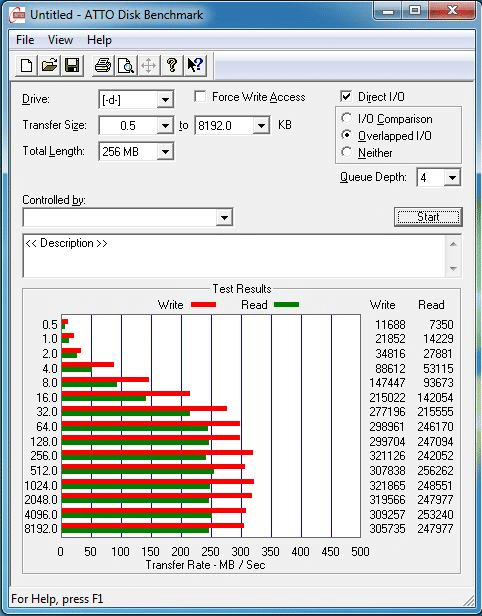Enable the Force Write Access checkbox

[200, 97]
